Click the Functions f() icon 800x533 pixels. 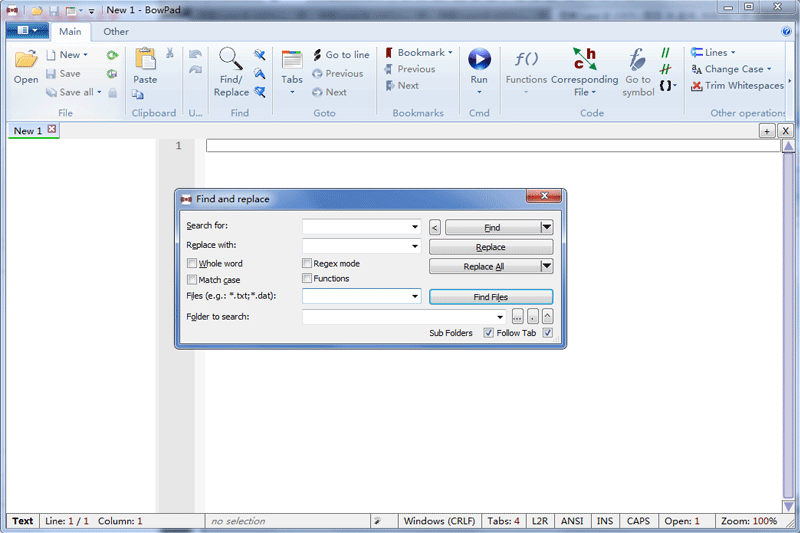click(526, 59)
